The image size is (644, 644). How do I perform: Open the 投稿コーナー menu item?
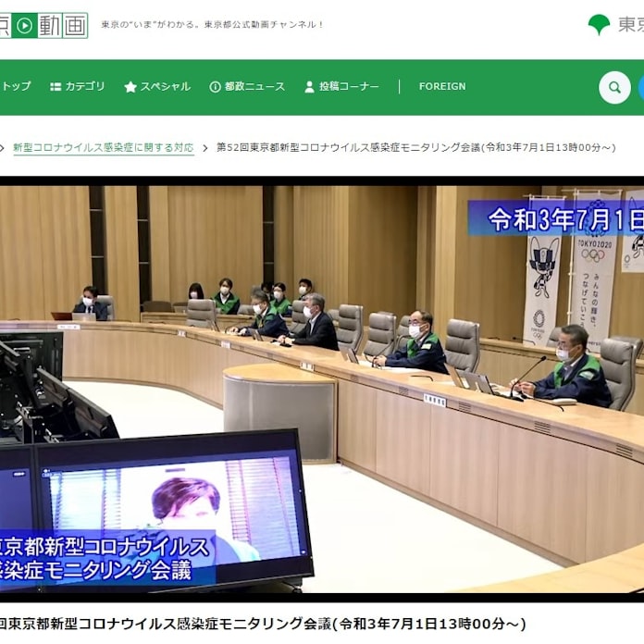coord(341,87)
